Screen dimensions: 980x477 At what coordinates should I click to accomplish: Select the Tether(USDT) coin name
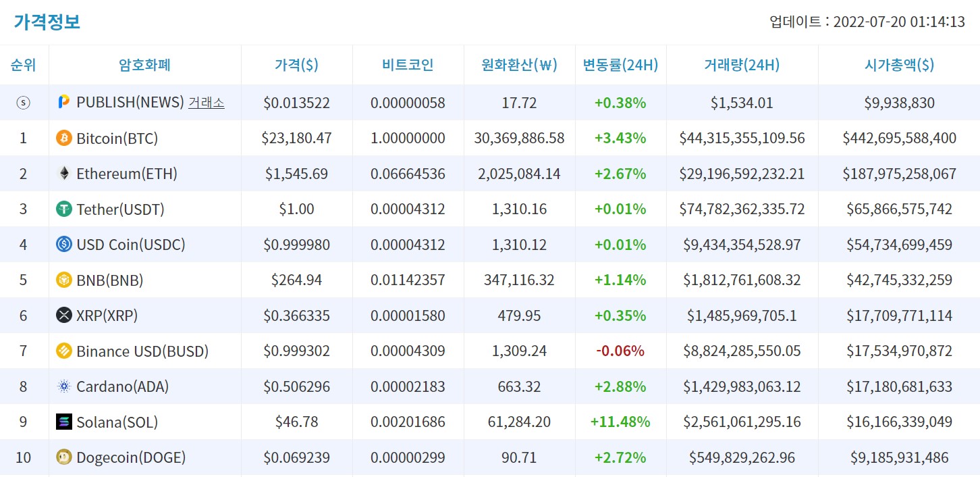(x=120, y=209)
